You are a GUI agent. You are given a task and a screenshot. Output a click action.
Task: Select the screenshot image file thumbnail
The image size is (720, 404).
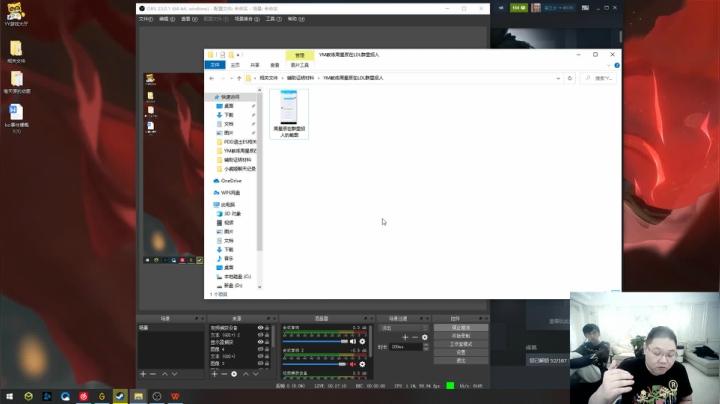(289, 114)
